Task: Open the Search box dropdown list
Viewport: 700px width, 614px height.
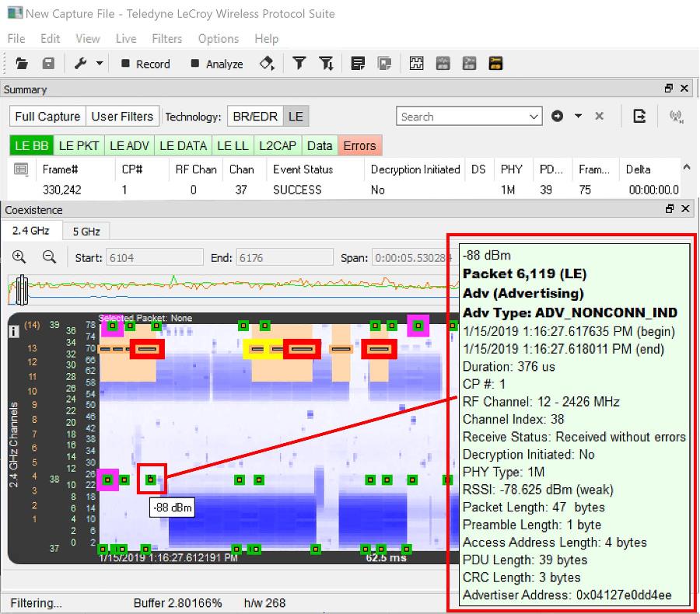Action: [x=534, y=117]
